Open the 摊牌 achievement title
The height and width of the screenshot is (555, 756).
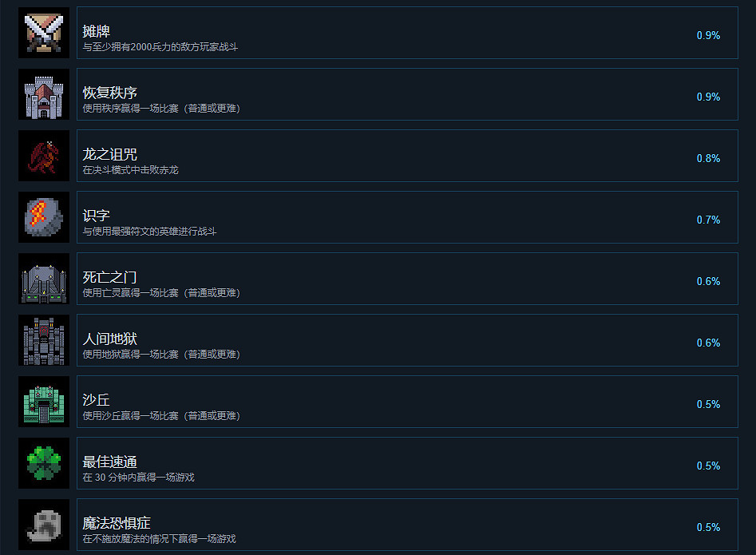tap(96, 31)
